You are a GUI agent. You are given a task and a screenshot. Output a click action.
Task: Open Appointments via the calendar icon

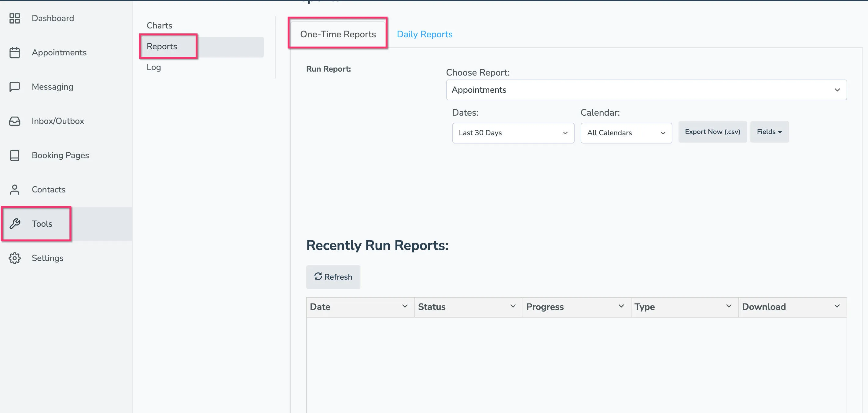[x=14, y=53]
